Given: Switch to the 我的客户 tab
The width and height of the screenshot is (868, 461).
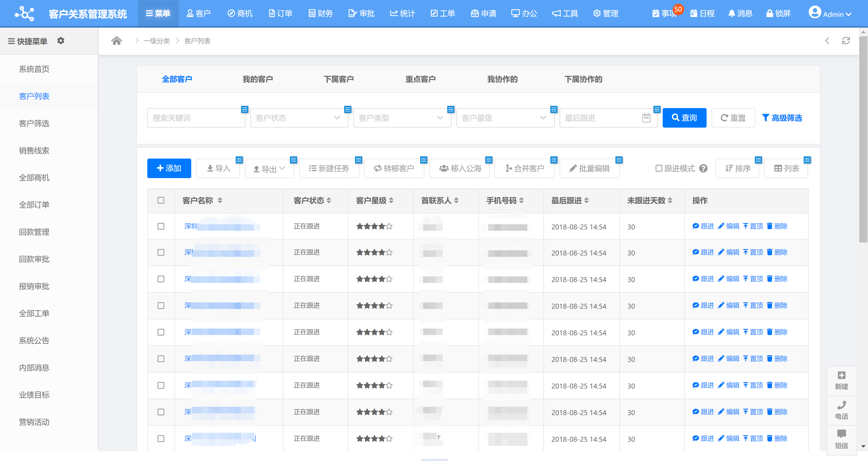Looking at the screenshot, I should [x=258, y=79].
